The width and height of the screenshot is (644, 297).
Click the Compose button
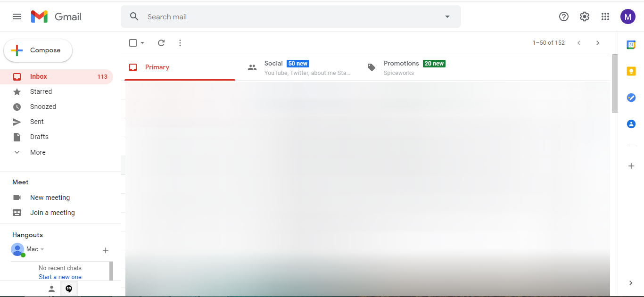(x=38, y=50)
